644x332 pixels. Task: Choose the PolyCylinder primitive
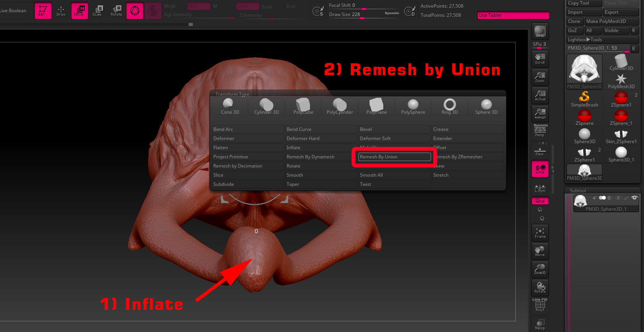pyautogui.click(x=340, y=106)
